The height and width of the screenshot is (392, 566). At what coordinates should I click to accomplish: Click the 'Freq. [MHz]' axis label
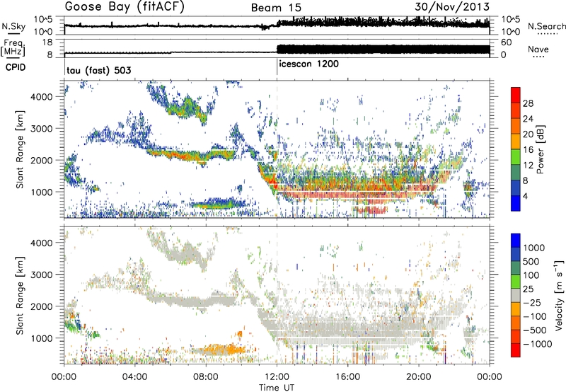13,48
